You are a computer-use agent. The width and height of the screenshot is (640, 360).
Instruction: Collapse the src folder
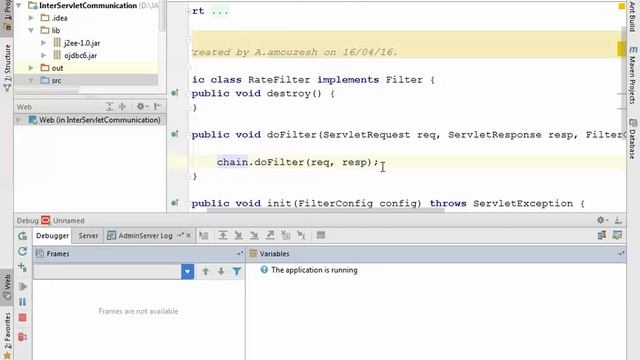point(31,80)
